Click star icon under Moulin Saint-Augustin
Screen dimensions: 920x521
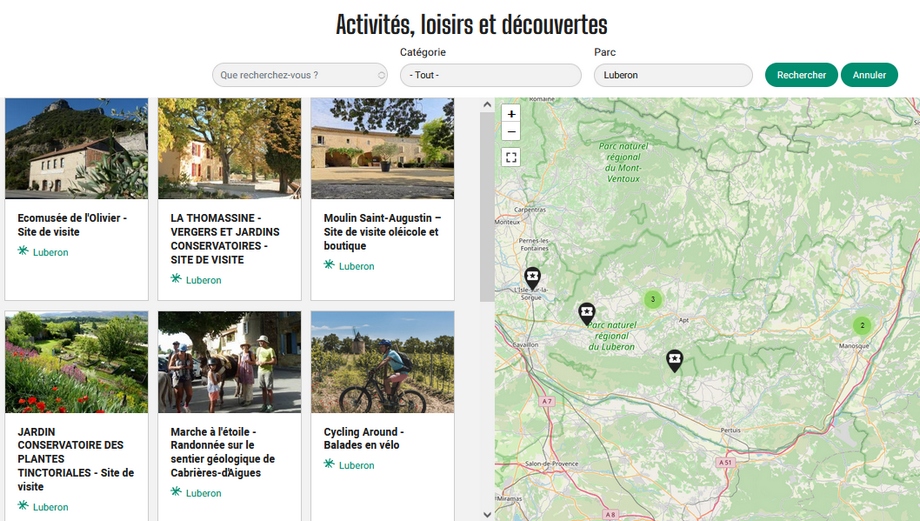tap(329, 265)
